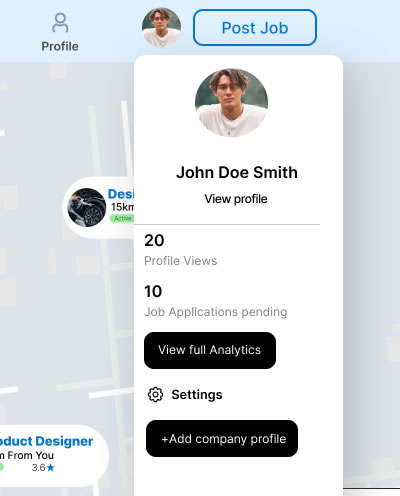Open the View profile link
400x496 pixels.
coord(236,199)
